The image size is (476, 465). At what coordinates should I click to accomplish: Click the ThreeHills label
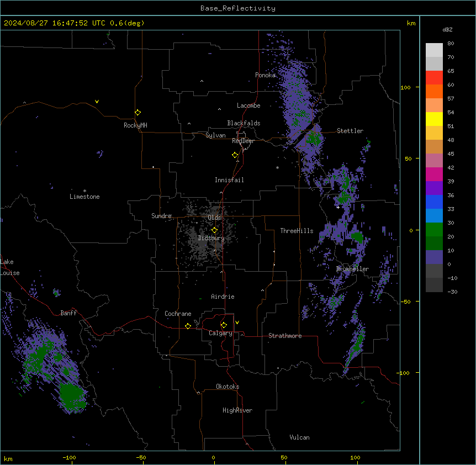[x=297, y=231]
